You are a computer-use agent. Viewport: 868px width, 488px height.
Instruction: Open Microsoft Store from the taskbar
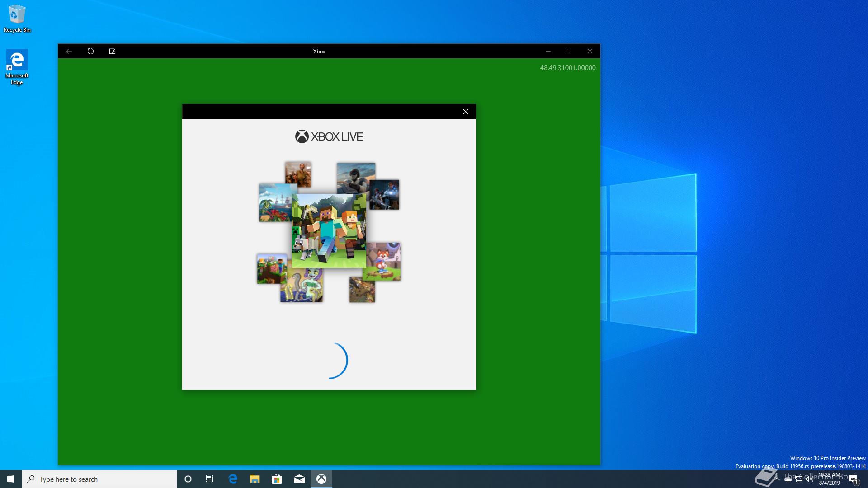(277, 479)
